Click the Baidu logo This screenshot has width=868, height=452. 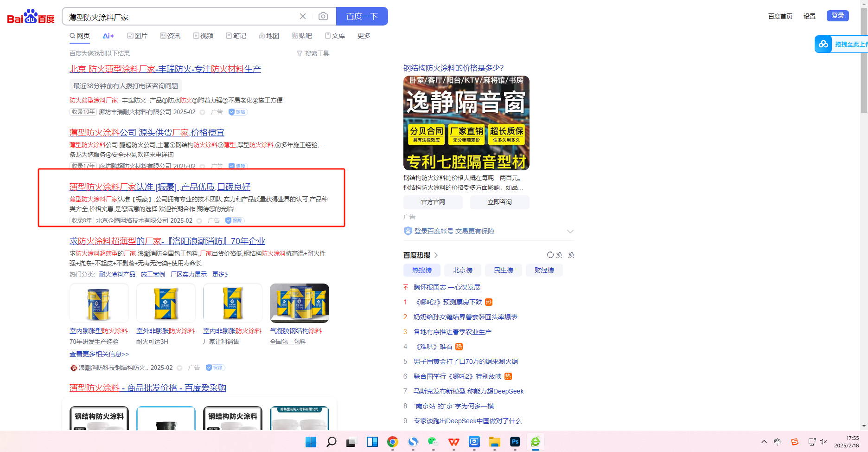(x=31, y=17)
